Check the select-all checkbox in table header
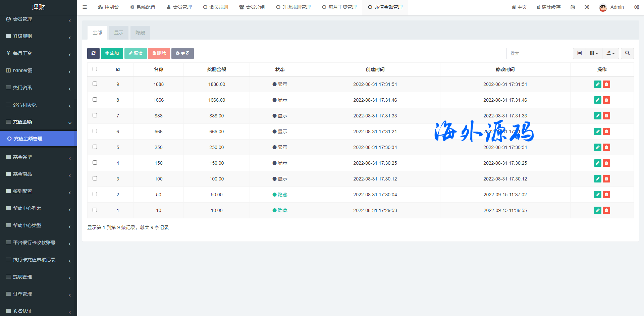 point(95,69)
